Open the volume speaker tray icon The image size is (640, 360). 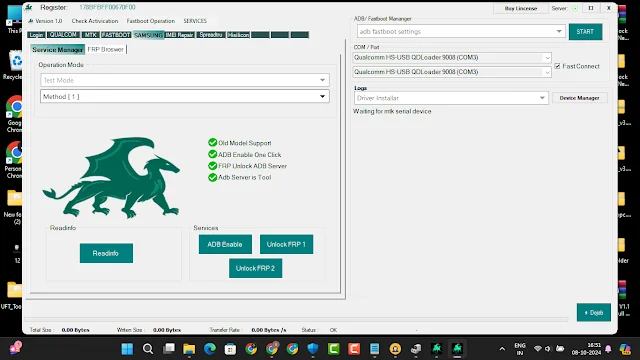pos(548,349)
